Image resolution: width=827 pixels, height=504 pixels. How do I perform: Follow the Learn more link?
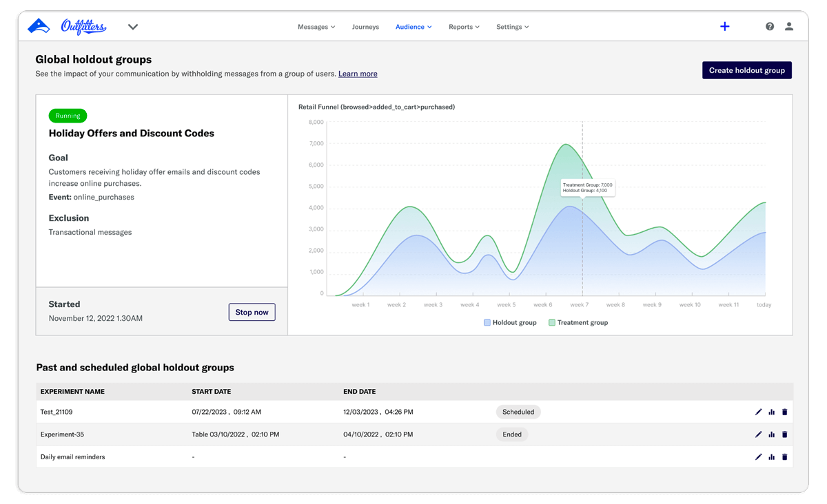358,74
